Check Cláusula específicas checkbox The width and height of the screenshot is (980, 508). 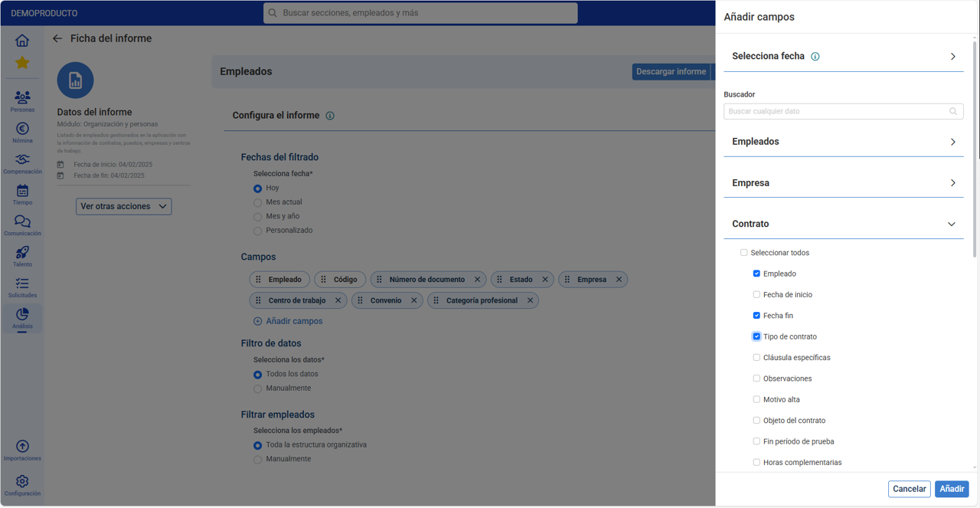(756, 358)
